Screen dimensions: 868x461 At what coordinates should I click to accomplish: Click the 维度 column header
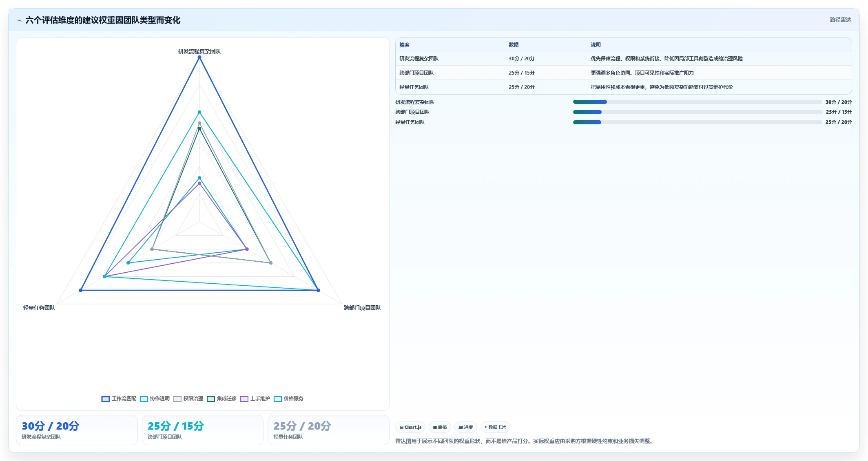(404, 45)
